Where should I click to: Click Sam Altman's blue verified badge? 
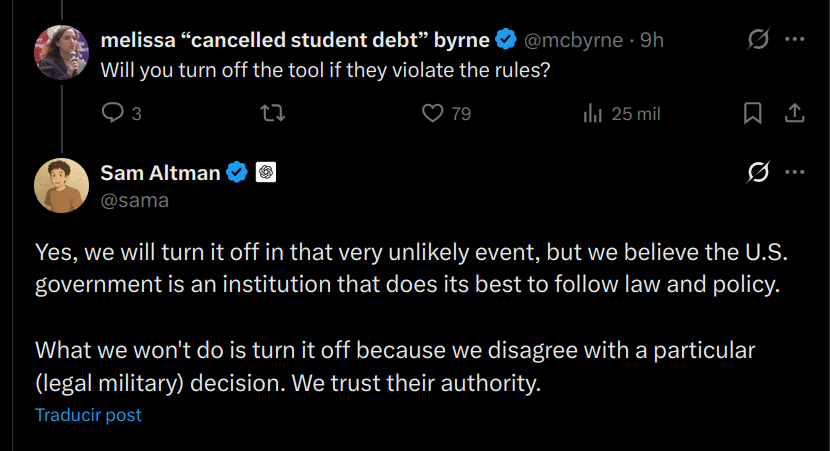coord(237,172)
